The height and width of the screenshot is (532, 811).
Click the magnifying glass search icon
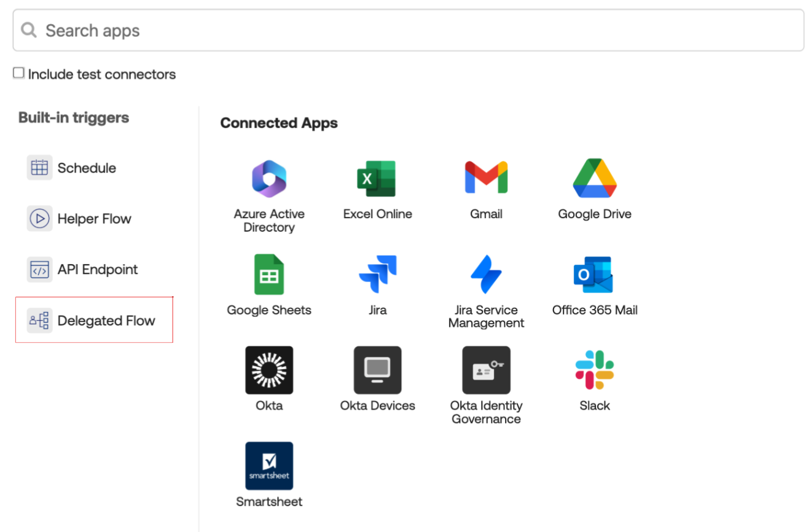point(29,30)
